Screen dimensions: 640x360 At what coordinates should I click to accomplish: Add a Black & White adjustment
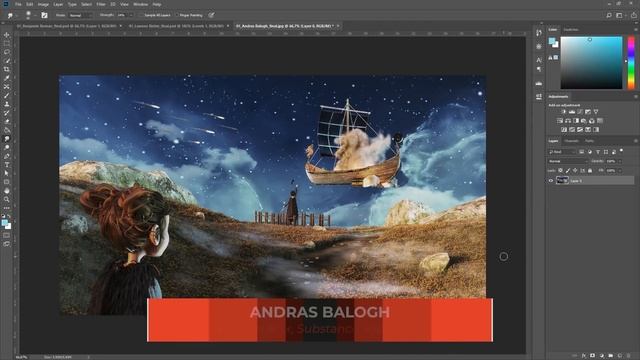click(x=576, y=121)
